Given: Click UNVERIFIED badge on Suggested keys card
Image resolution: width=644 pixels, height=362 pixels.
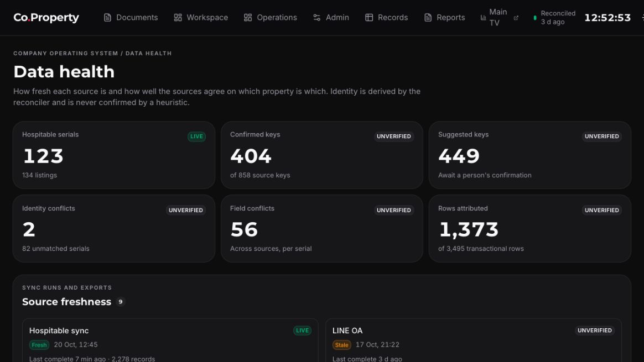Looking at the screenshot, I should 602,137.
